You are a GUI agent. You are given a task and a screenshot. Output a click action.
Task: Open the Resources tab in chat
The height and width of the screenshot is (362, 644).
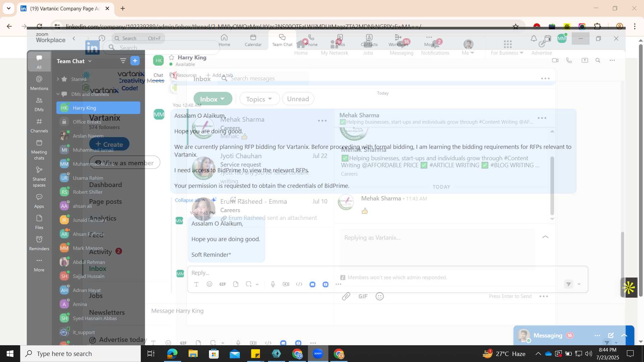(183, 75)
